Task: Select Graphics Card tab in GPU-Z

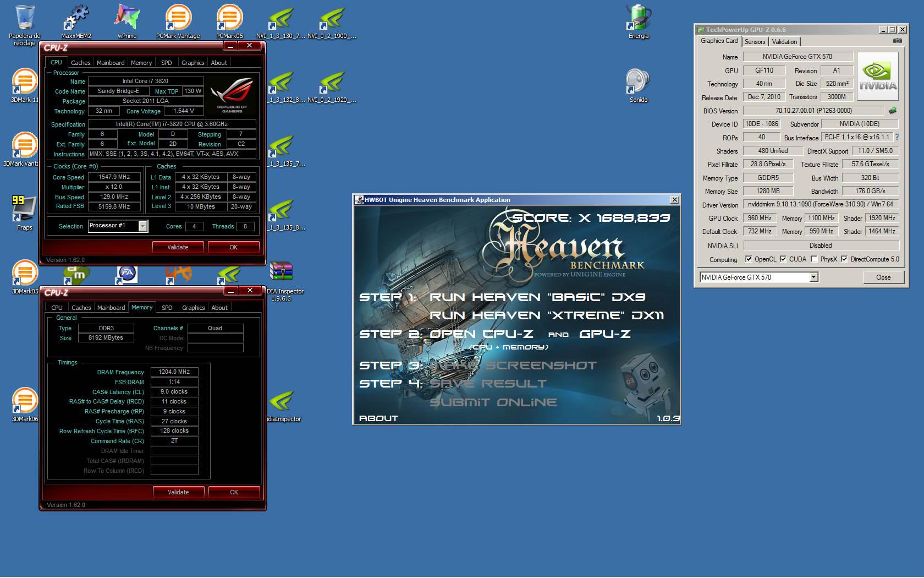Action: pyautogui.click(x=719, y=41)
